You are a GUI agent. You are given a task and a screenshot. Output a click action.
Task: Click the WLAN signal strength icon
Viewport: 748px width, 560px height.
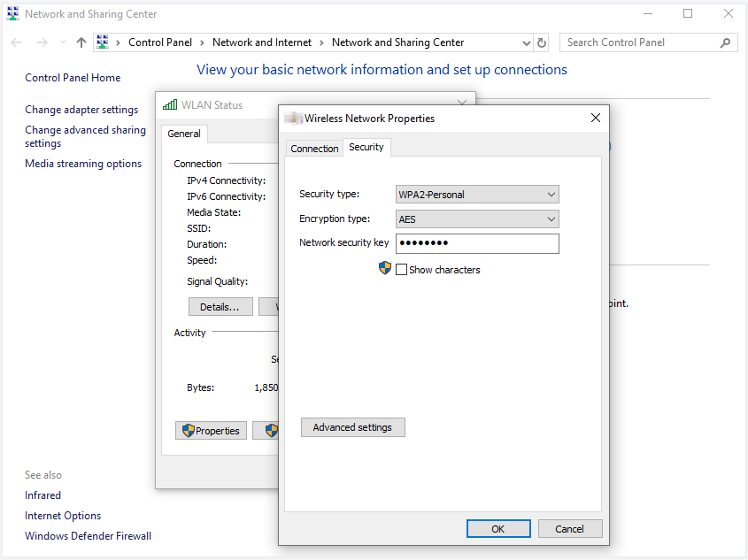pos(170,105)
